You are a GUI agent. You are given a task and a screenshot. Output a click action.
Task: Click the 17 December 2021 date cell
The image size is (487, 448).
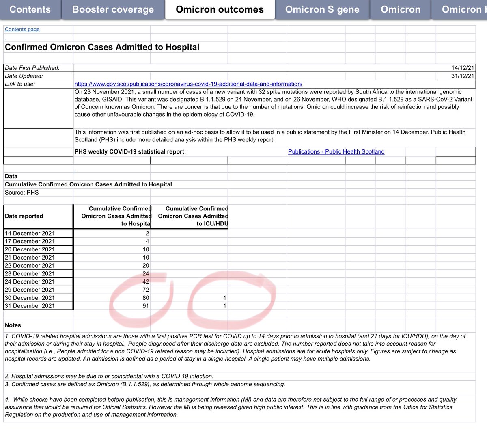[x=39, y=241]
